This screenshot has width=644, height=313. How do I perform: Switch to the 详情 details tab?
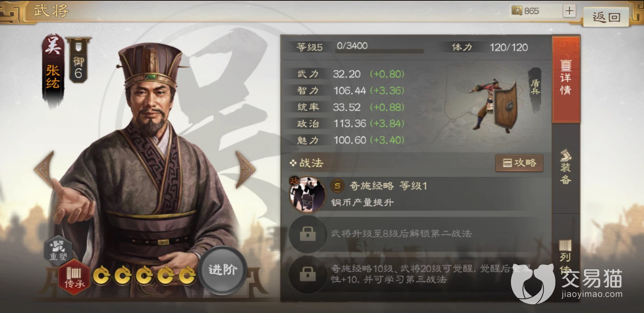point(566,79)
